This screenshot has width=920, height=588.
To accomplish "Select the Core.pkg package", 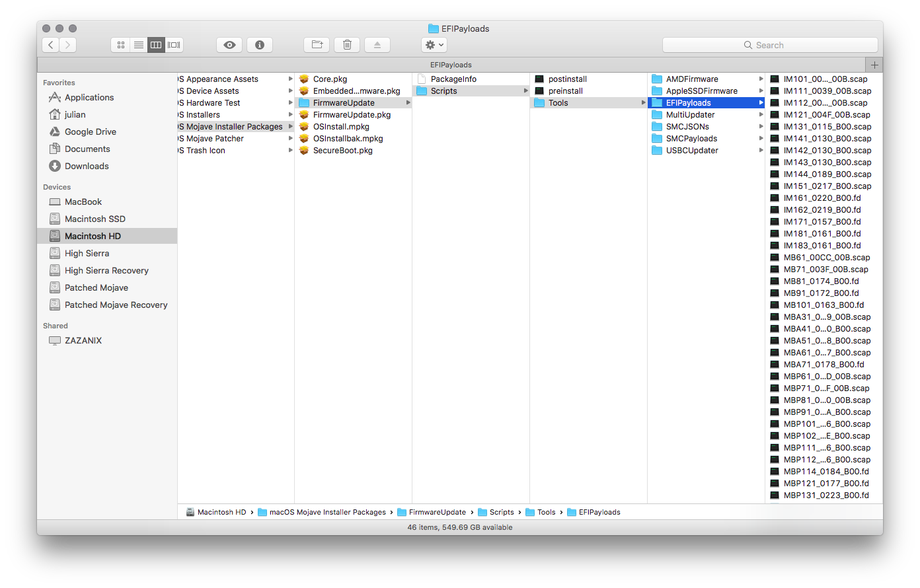I will 353,79.
